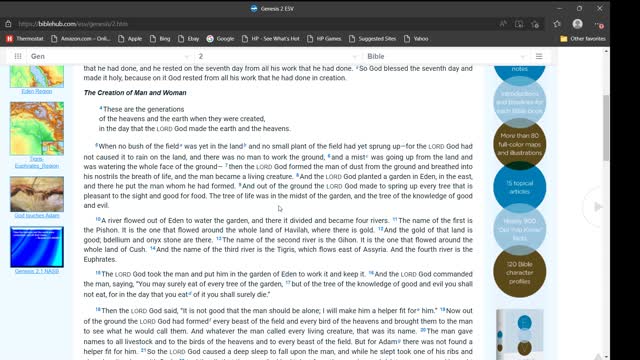This screenshot has height=360, width=640.
Task: Open the split screen icon in address bar
Action: 519,24
